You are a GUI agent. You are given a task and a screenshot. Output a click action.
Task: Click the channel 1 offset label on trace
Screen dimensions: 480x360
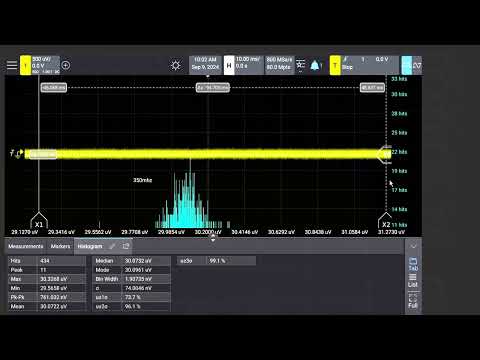[x=43, y=154]
